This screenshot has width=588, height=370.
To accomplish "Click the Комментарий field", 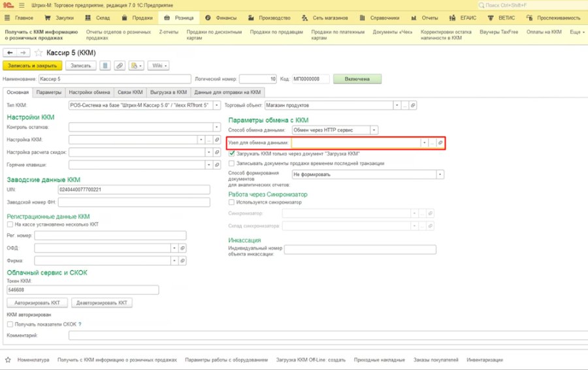I will pos(328,335).
